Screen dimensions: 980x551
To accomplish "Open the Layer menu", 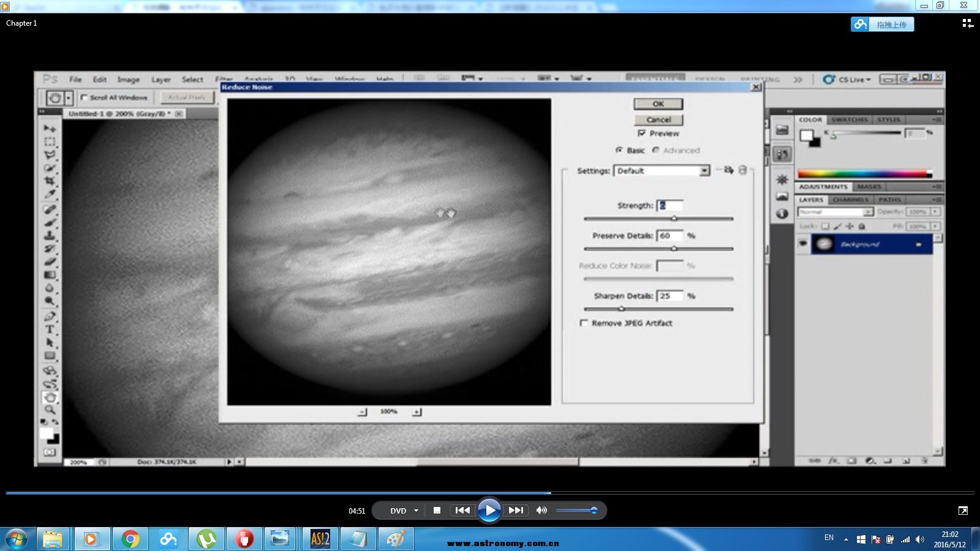I will tap(161, 80).
